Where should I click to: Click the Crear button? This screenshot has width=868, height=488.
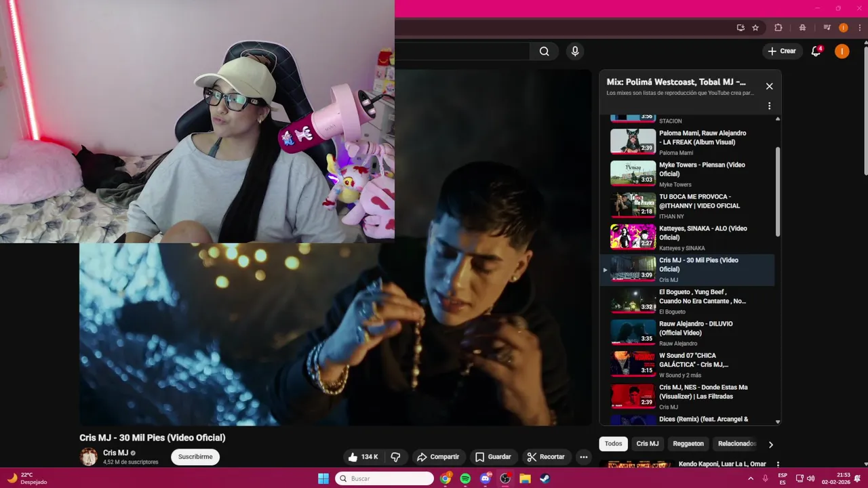coord(782,51)
